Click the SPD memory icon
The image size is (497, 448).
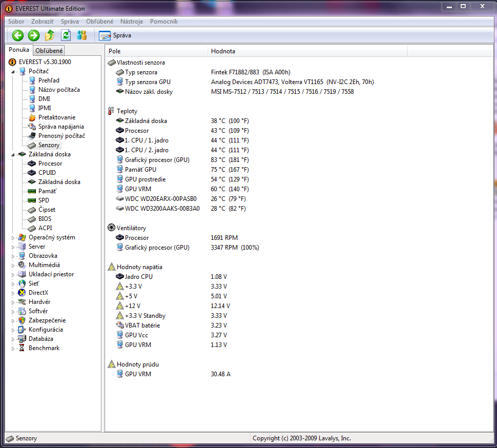pyautogui.click(x=32, y=200)
